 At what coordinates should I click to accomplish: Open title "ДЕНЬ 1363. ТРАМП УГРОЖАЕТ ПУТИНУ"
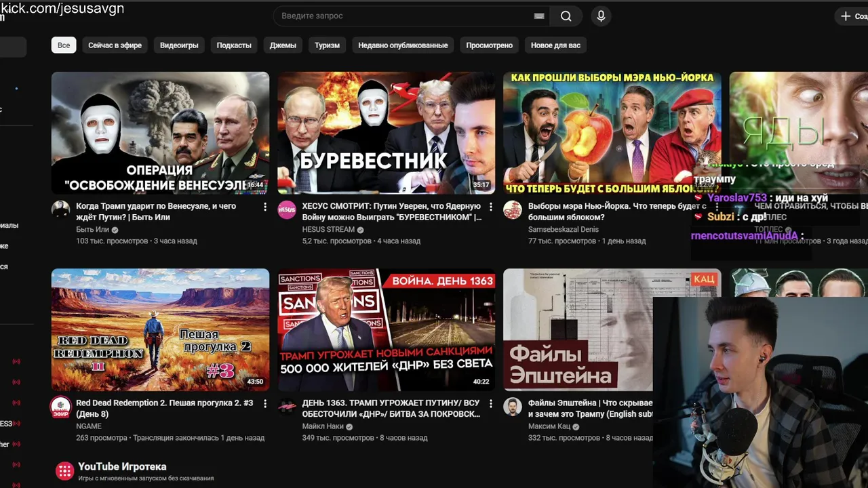tap(391, 408)
